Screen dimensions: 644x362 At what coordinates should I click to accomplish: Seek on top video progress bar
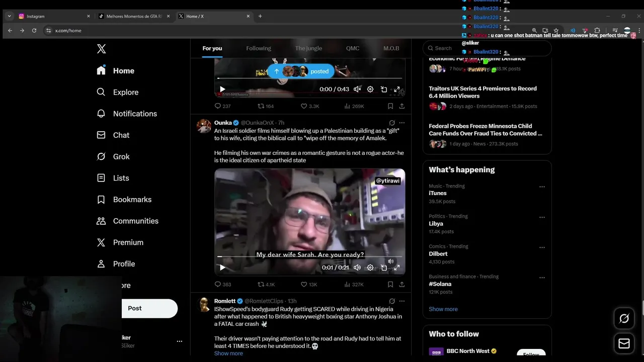click(310, 78)
